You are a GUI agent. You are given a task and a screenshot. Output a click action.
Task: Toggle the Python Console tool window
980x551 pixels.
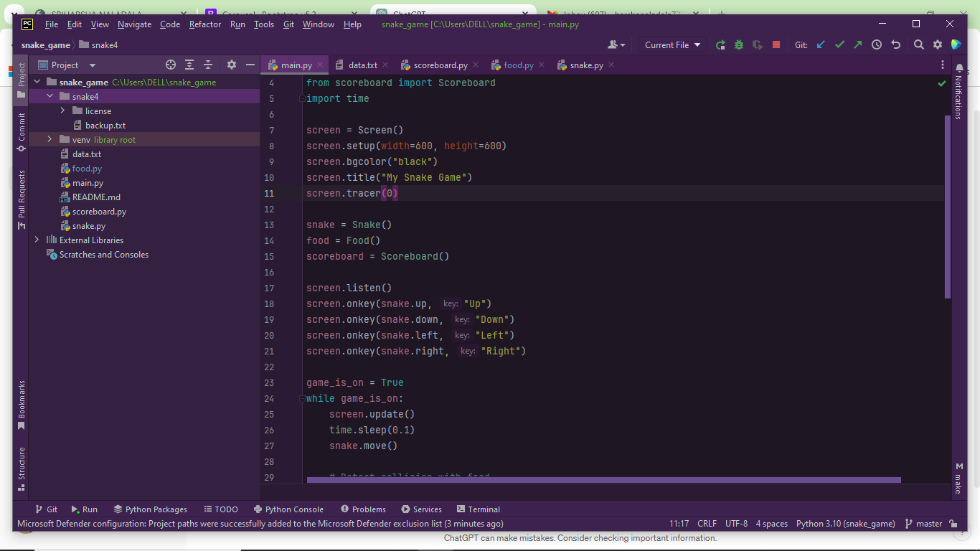point(288,509)
